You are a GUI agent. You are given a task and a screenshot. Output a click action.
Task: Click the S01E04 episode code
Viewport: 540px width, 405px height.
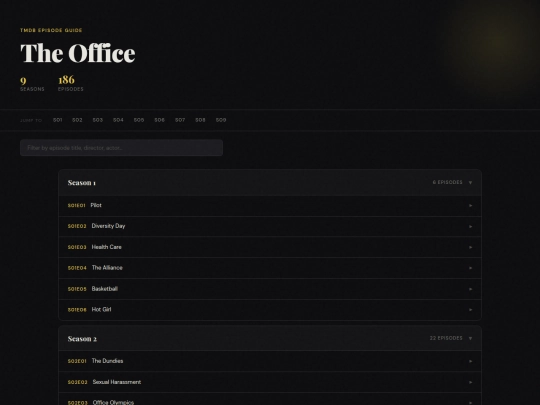pyautogui.click(x=77, y=268)
